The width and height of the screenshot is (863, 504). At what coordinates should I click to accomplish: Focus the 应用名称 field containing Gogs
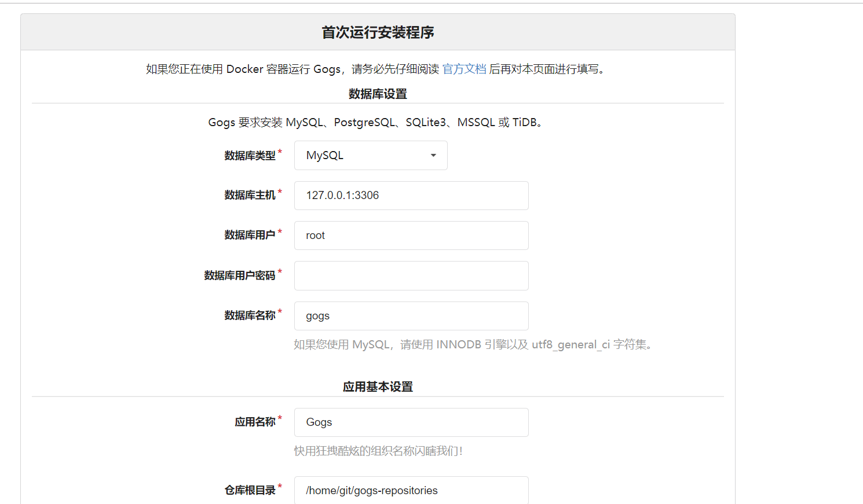[411, 422]
